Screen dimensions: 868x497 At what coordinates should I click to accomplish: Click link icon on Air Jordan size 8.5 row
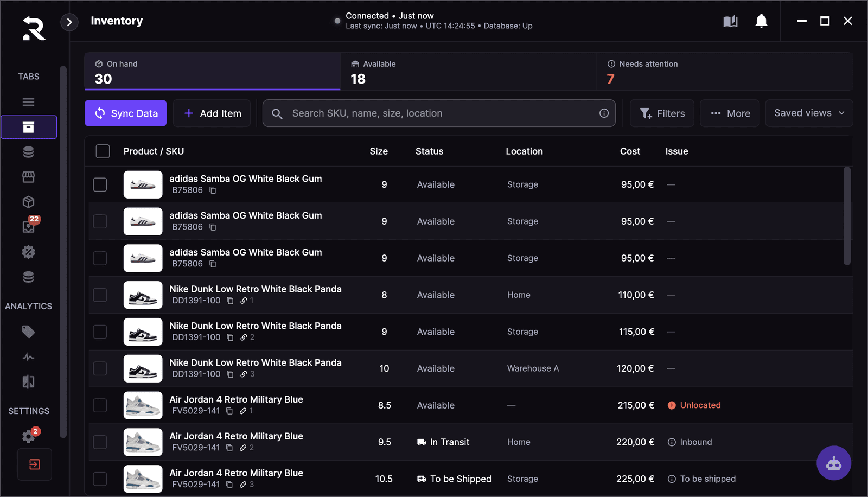coord(243,411)
